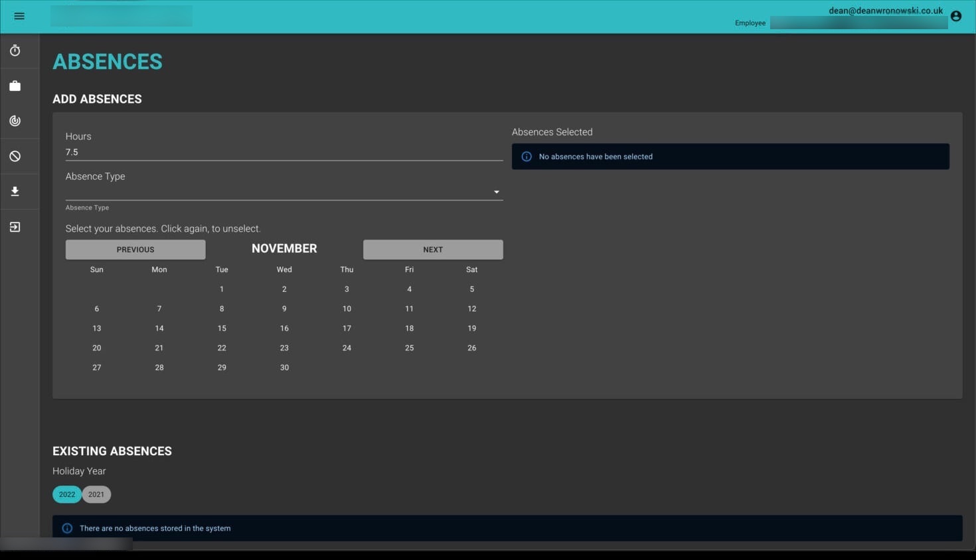Image resolution: width=976 pixels, height=560 pixels.
Task: Open the timer stopwatch sidebar icon
Action: [x=15, y=50]
